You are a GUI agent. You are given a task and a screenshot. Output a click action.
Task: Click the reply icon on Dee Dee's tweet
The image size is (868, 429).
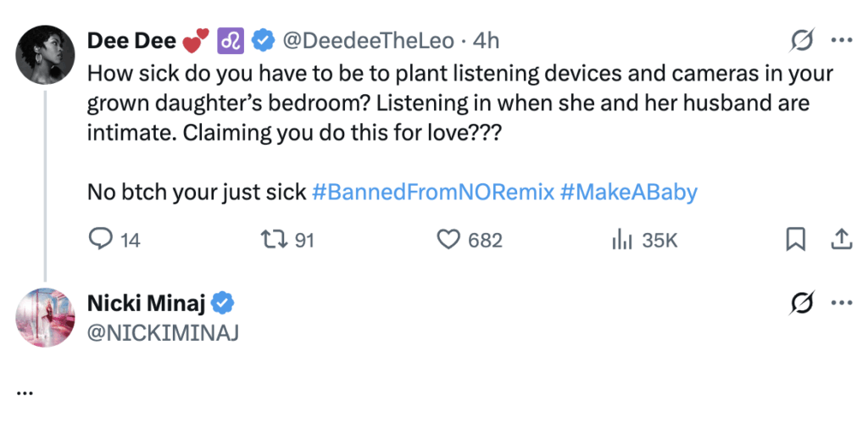pos(101,240)
